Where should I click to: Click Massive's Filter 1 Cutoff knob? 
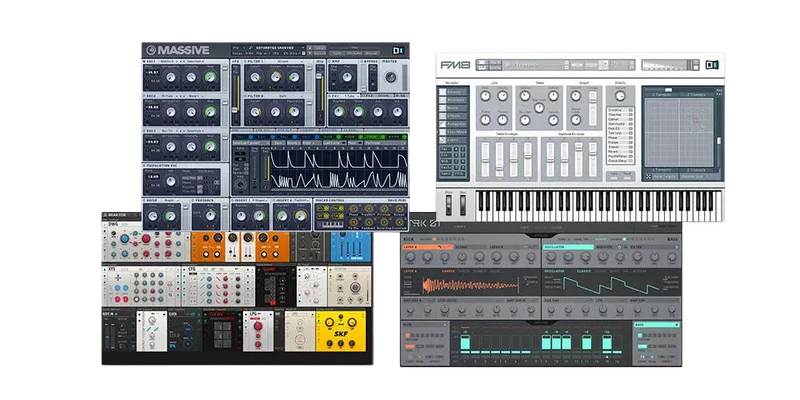[x=255, y=77]
